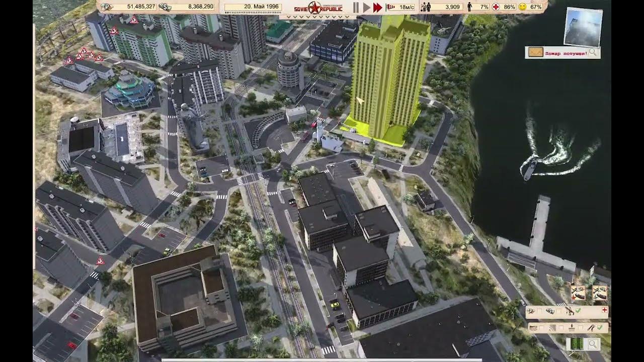644x362 pixels.
Task: Toggle the grid pattern overlay checkbox
Action: 561,327
